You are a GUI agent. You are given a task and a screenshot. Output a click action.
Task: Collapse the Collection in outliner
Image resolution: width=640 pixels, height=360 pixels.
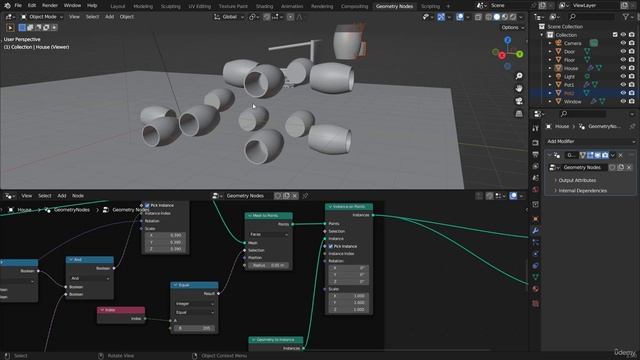542,35
